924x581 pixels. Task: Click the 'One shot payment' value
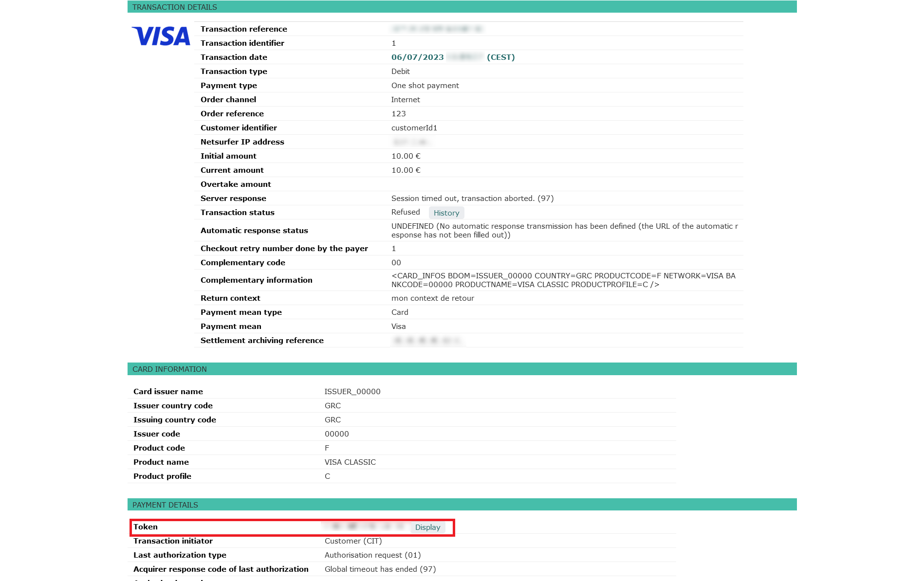click(425, 86)
